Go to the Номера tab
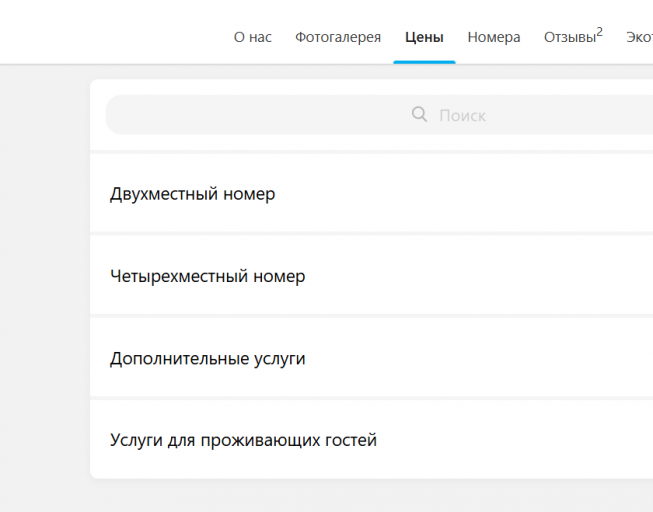Viewport: 653px width, 512px height. [493, 37]
